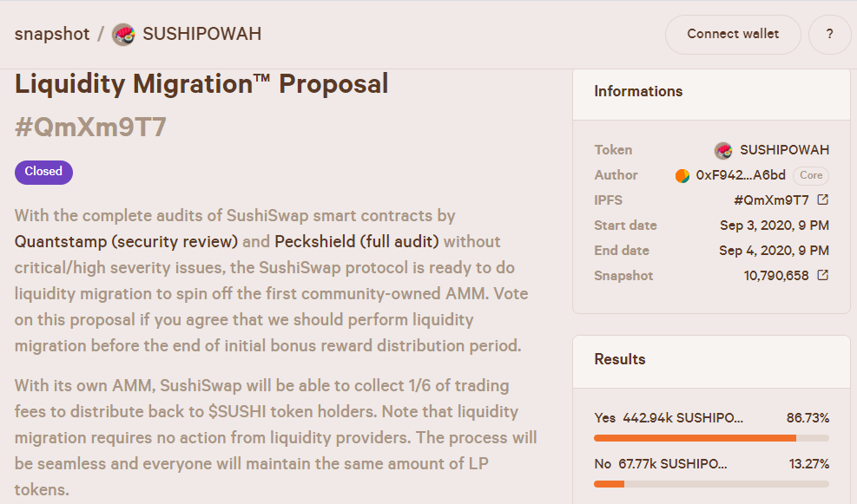Viewport: 857px width, 504px height.
Task: Open the SUSHIPOWAH space name in header
Action: tap(201, 34)
